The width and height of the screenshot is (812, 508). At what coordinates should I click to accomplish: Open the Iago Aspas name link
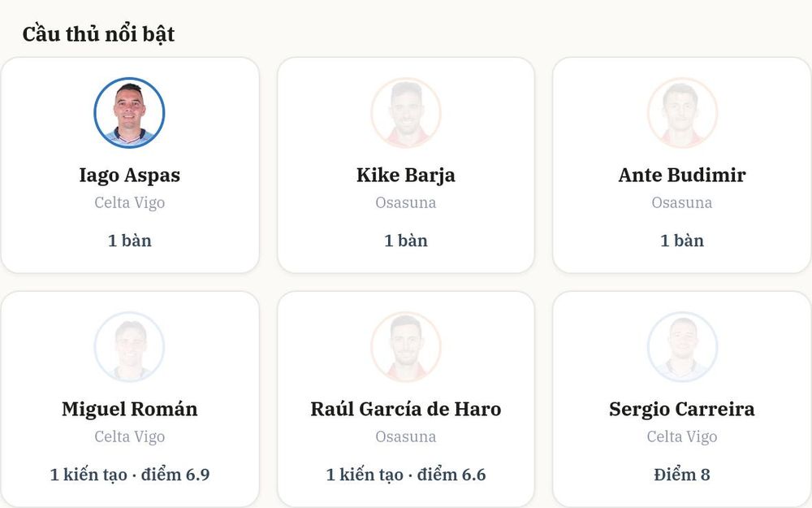tap(129, 176)
